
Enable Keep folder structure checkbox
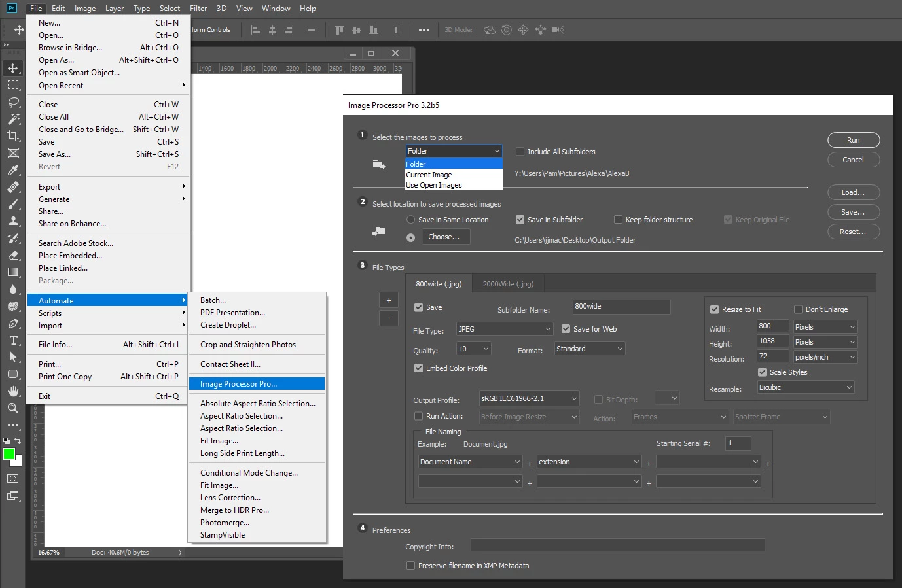pos(619,220)
